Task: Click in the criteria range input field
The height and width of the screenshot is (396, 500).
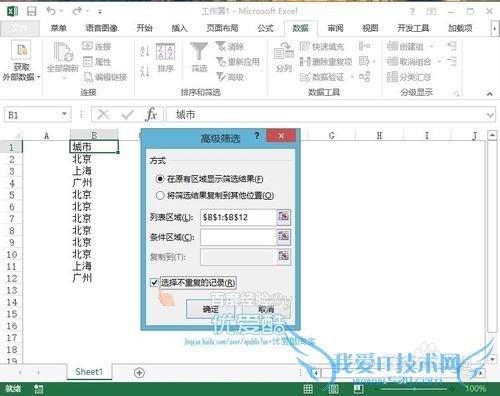Action: click(x=238, y=237)
